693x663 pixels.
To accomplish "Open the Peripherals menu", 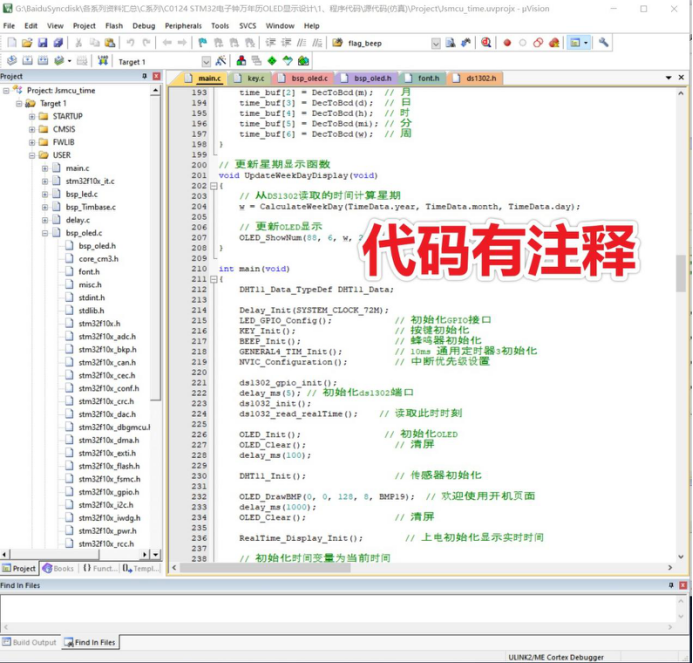I will pos(183,26).
